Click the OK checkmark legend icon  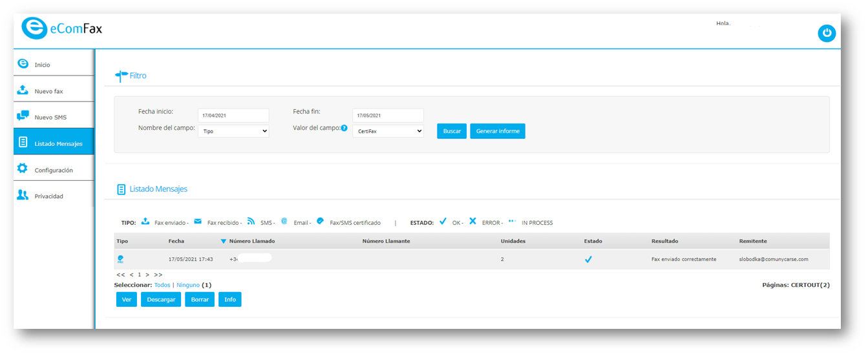pyautogui.click(x=443, y=221)
